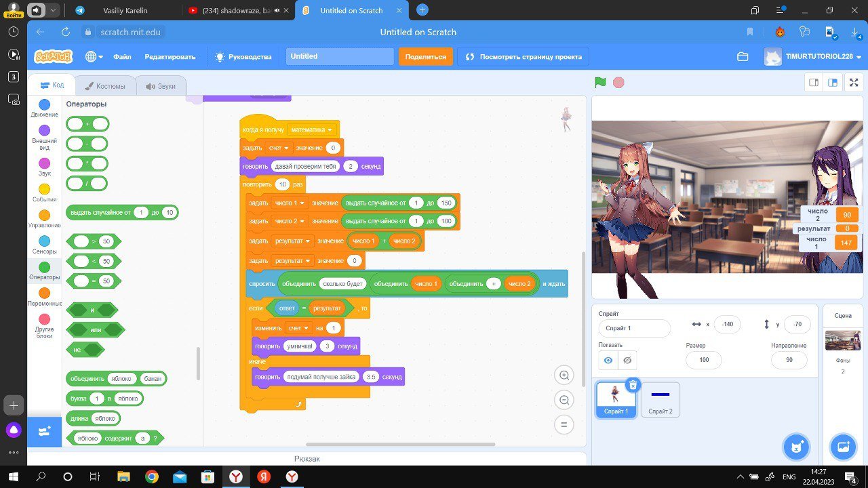Open the add extension button

(44, 432)
